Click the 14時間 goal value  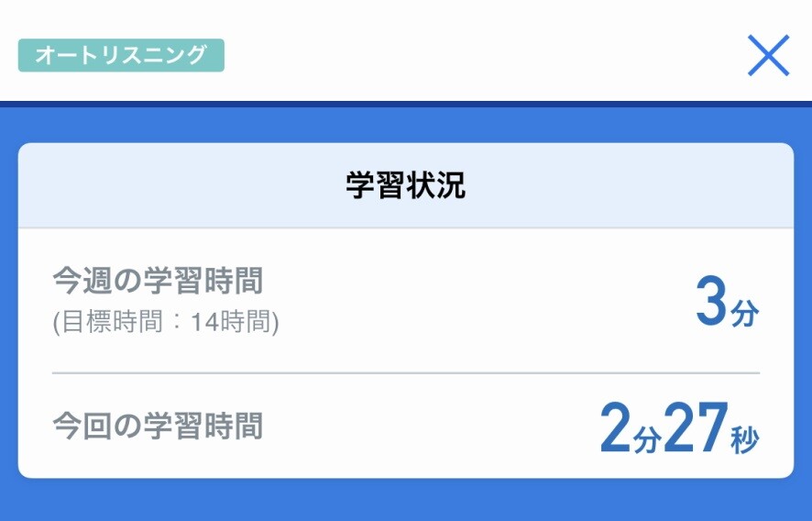pos(239,322)
